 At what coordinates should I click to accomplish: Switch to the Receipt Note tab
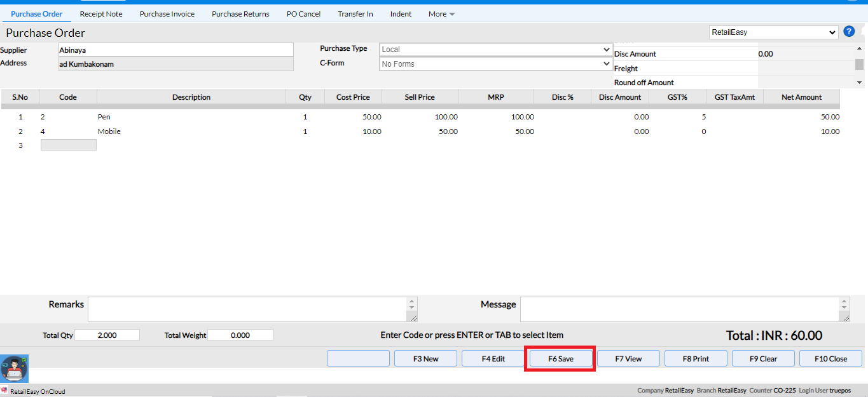pyautogui.click(x=101, y=14)
